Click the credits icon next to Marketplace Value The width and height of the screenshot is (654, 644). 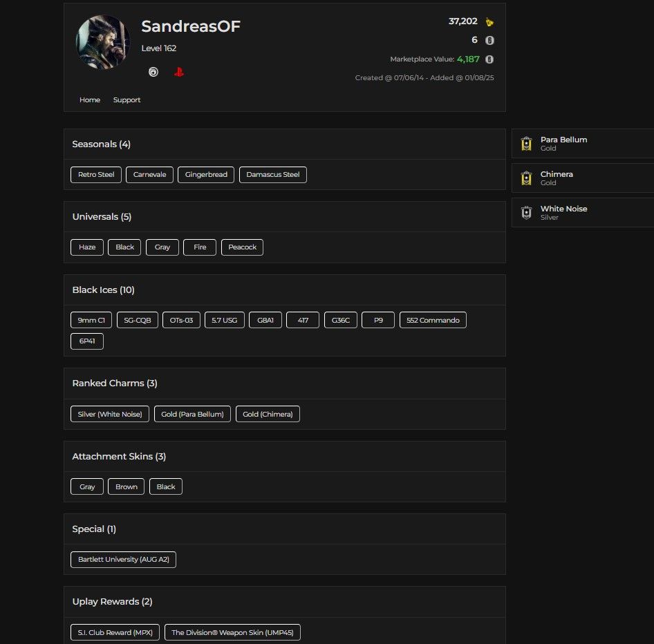click(489, 59)
